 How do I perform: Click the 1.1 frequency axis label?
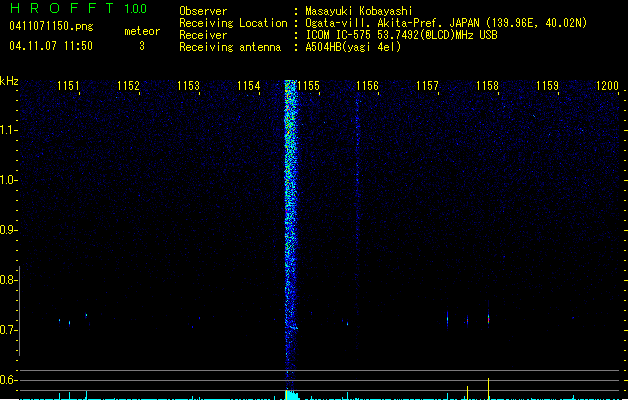click(8, 130)
